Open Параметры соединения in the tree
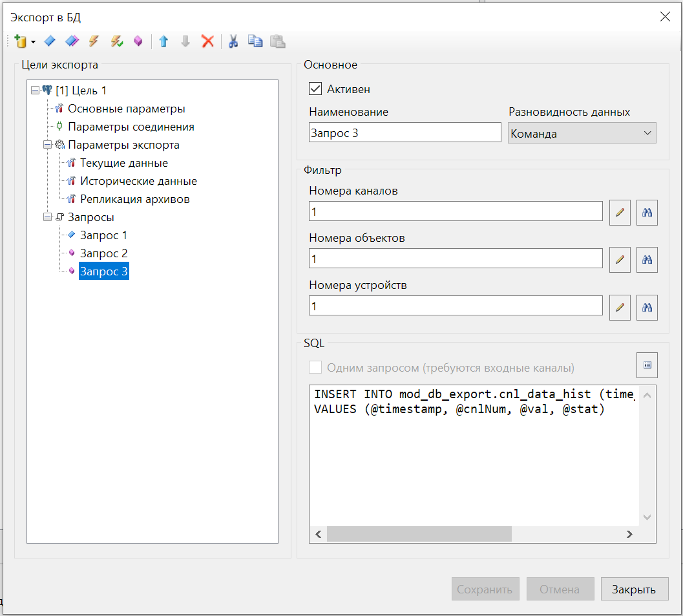The width and height of the screenshot is (683, 616). [131, 127]
